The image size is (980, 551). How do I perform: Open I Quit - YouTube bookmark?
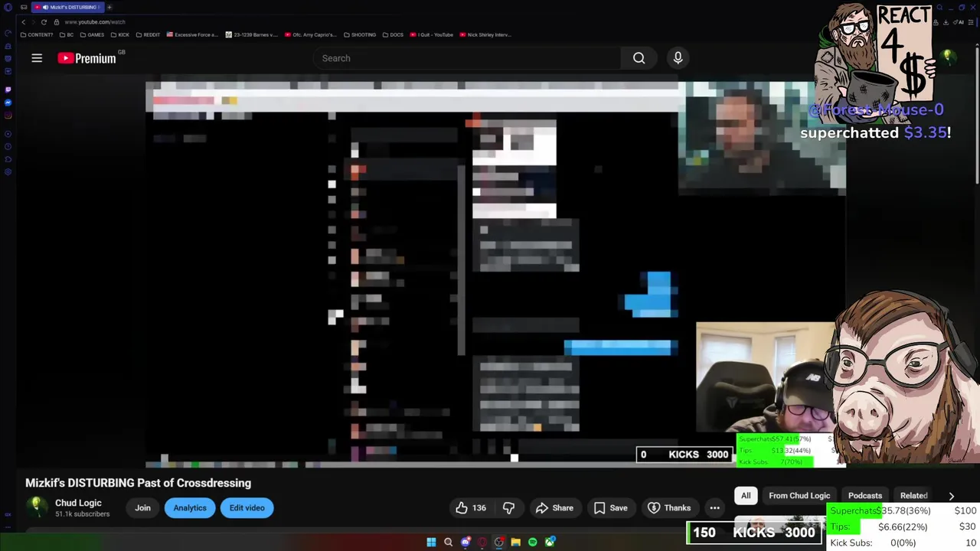coord(432,34)
